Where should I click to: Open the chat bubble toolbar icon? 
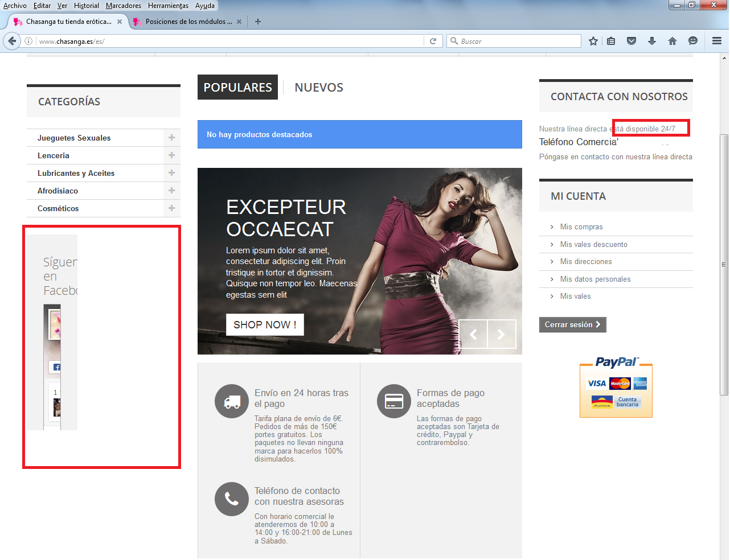tap(693, 41)
